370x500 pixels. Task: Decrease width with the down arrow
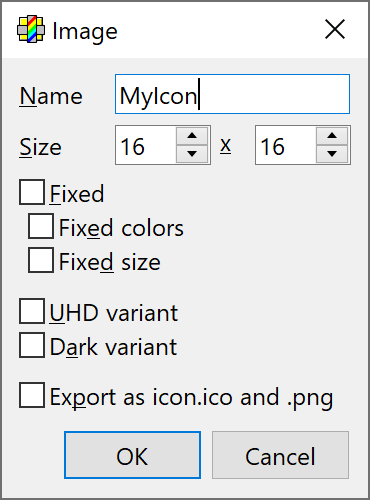pyautogui.click(x=192, y=154)
